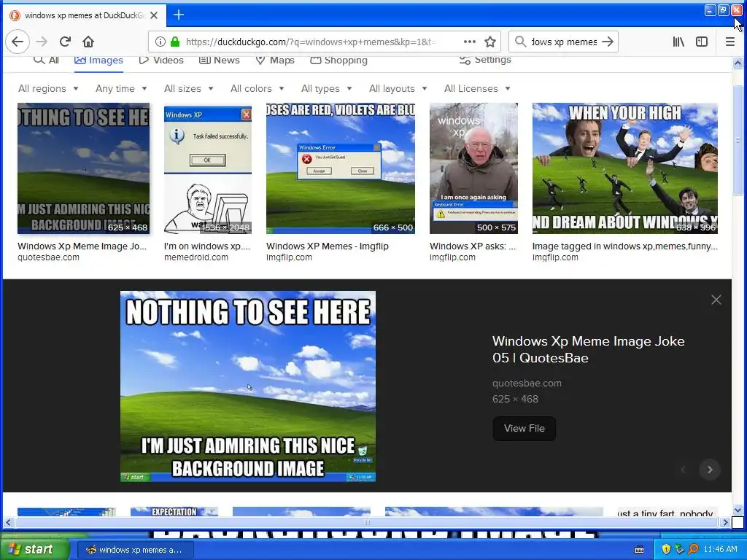Open the Windows Xp Meme Image Joke 05 title
747x560 pixels.
[x=589, y=349]
